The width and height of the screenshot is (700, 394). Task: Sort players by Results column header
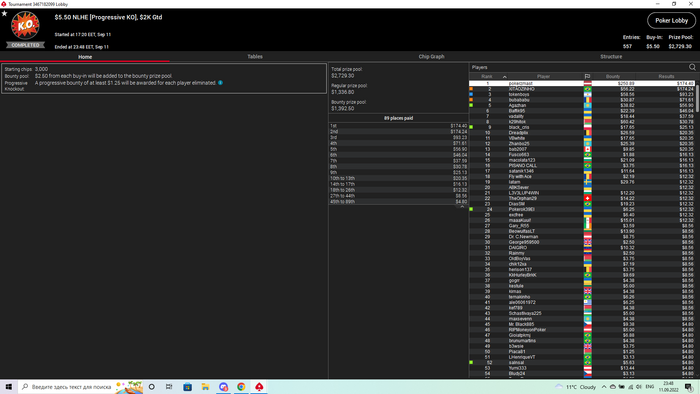tap(666, 76)
